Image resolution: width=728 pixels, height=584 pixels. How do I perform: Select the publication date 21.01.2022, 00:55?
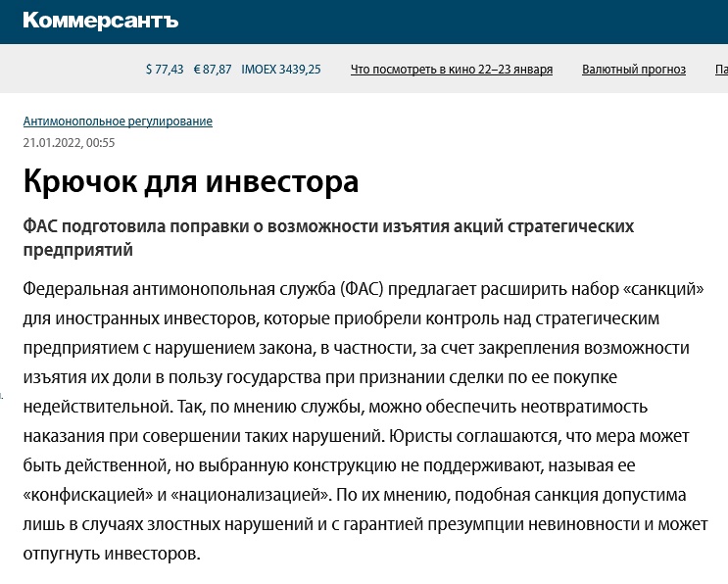pos(69,143)
